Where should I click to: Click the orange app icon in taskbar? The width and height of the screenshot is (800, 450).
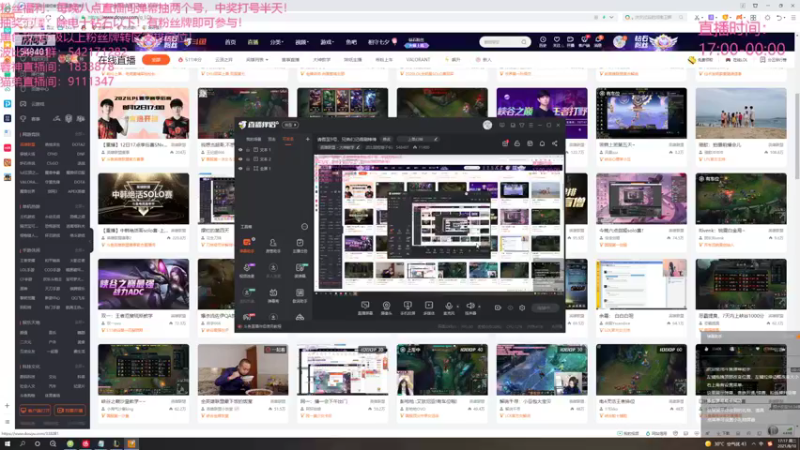tap(132, 444)
